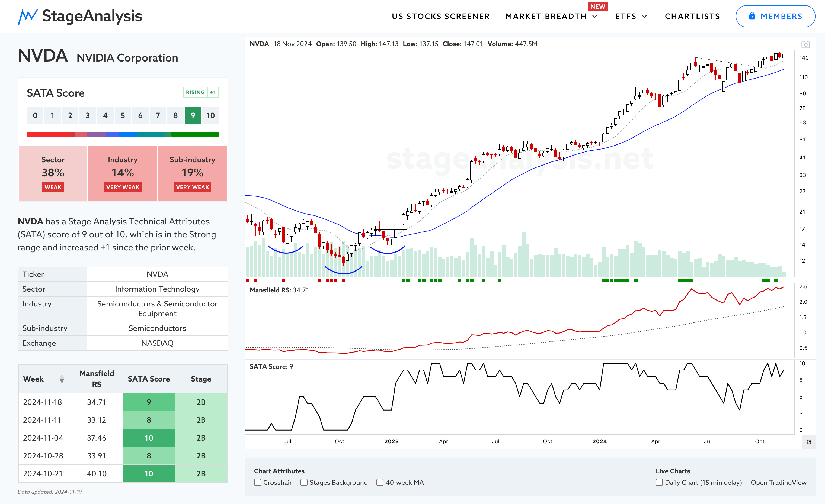Image resolution: width=825 pixels, height=504 pixels.
Task: Click the NVDA ticker table value
Action: coord(157,274)
